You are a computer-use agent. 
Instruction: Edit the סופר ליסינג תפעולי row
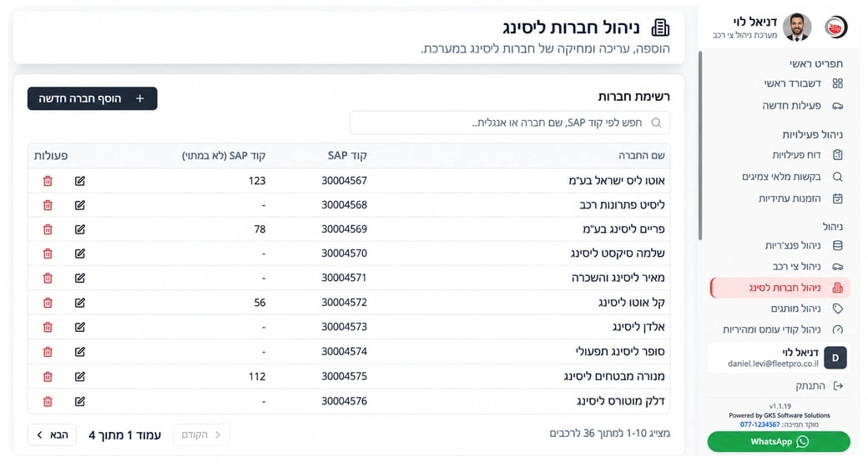(x=80, y=351)
